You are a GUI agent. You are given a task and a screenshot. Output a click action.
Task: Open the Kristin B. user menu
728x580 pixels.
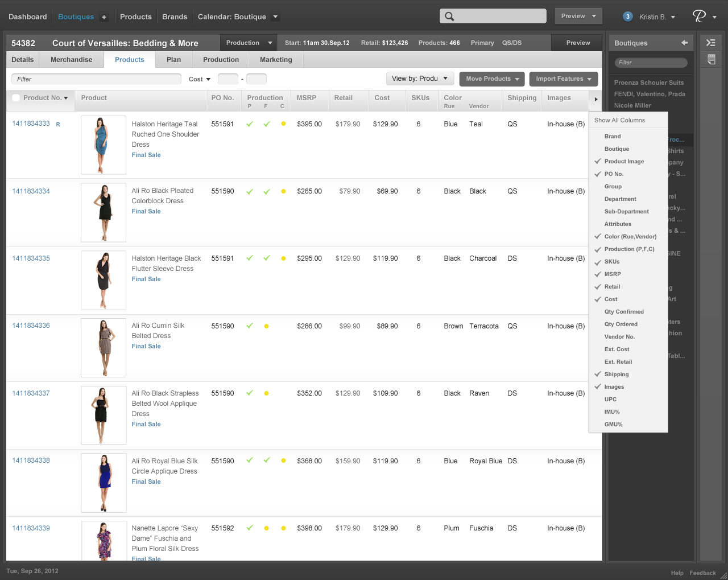(x=657, y=17)
